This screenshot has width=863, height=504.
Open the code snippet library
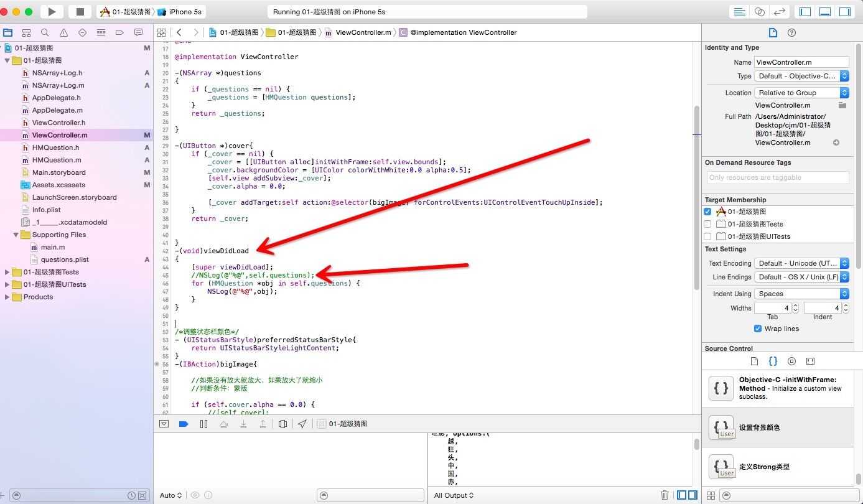click(x=773, y=361)
